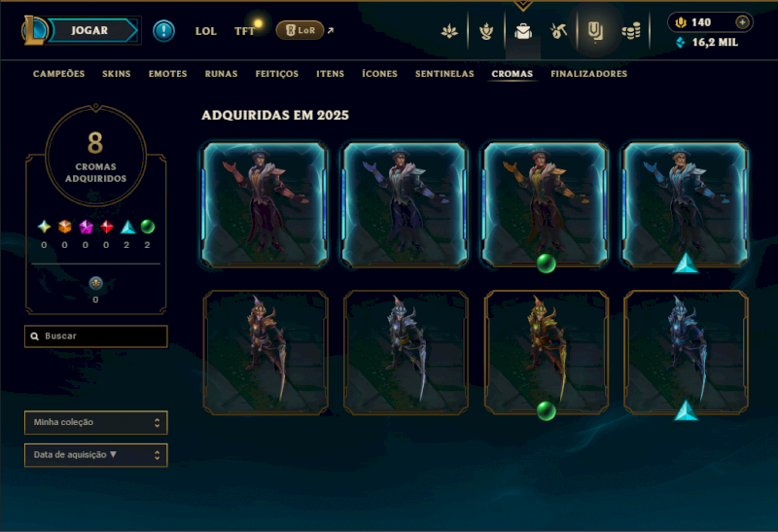Image resolution: width=778 pixels, height=532 pixels.
Task: Open the crafting hammer icon in top bar
Action: [558, 31]
